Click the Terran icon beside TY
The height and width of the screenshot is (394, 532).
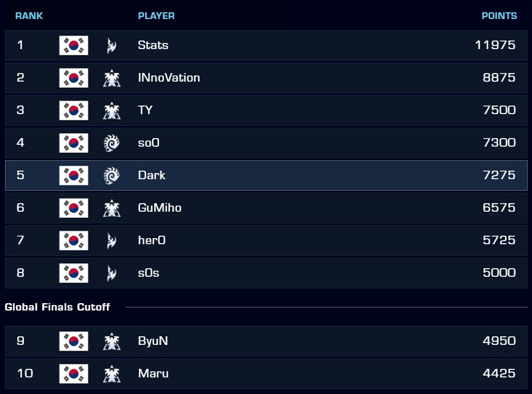click(x=112, y=110)
